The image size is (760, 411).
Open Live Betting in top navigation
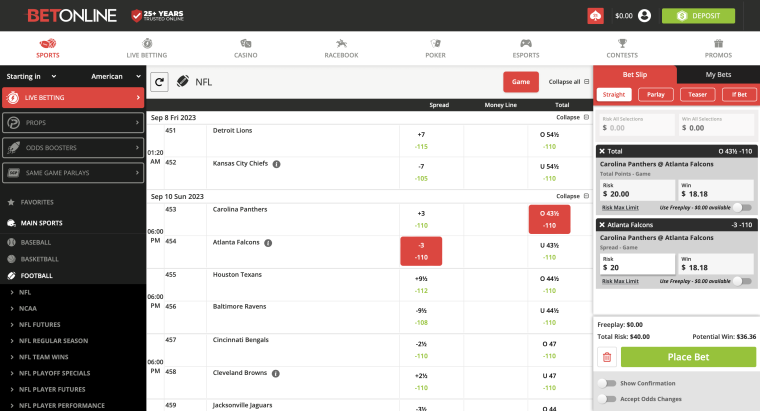point(147,48)
